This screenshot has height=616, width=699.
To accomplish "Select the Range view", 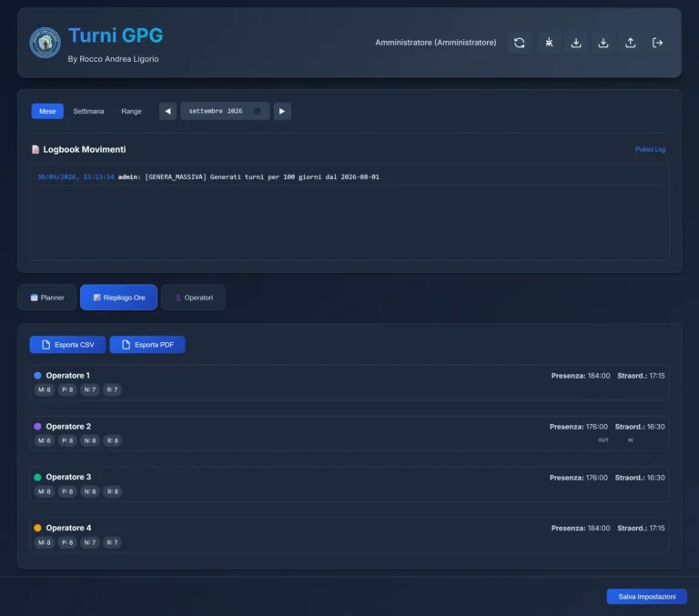I will pos(131,111).
